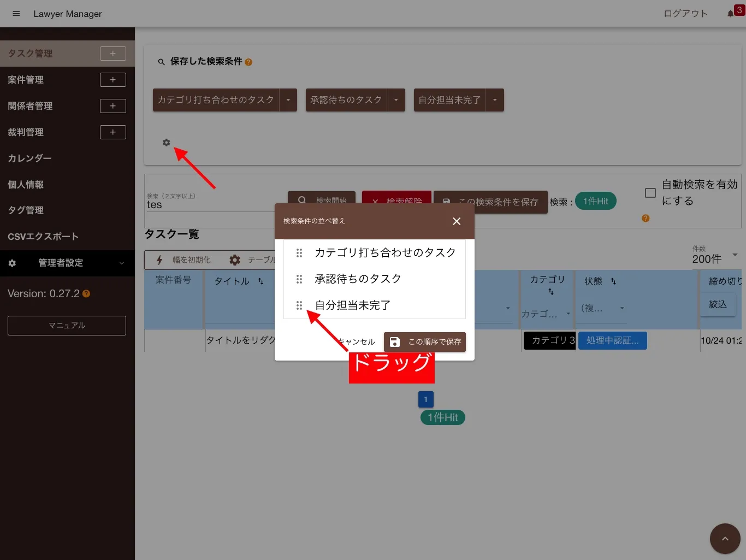This screenshot has height=560, width=746.
Task: Expand dropdown arrow of カテゴリ打ち合わせのタスク
Action: point(288,100)
